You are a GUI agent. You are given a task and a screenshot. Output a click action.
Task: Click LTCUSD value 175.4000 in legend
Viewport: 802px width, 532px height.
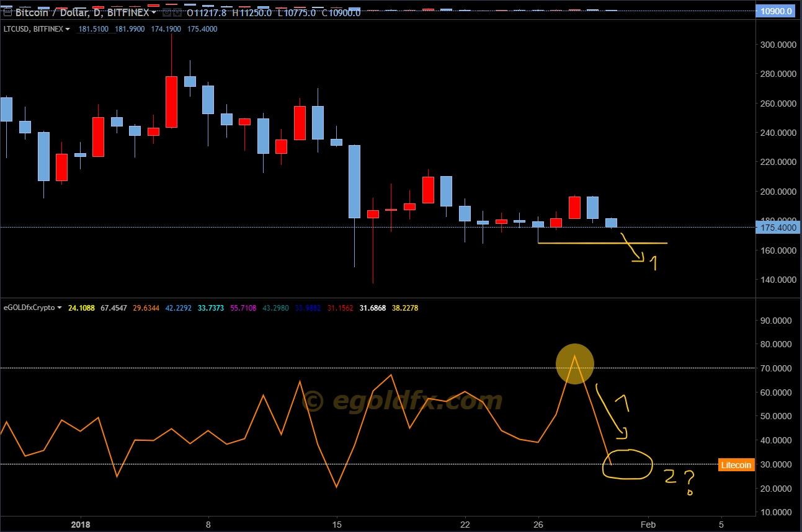point(202,29)
